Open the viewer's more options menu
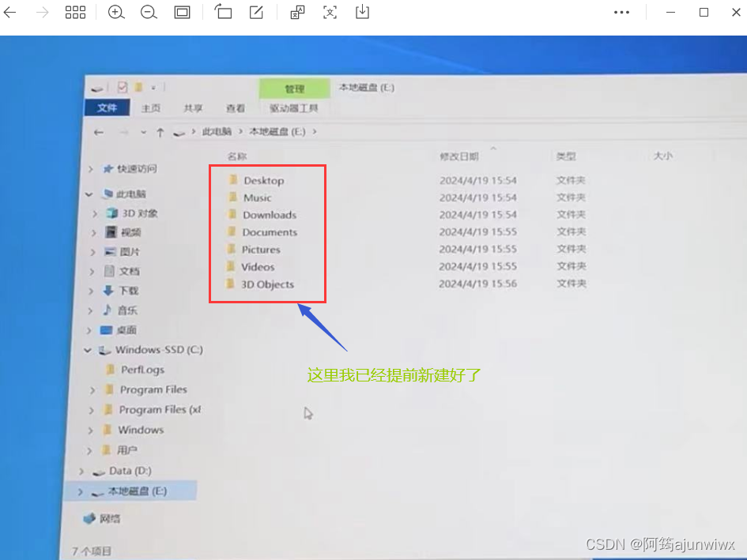Viewport: 747px width, 560px height. tap(621, 13)
